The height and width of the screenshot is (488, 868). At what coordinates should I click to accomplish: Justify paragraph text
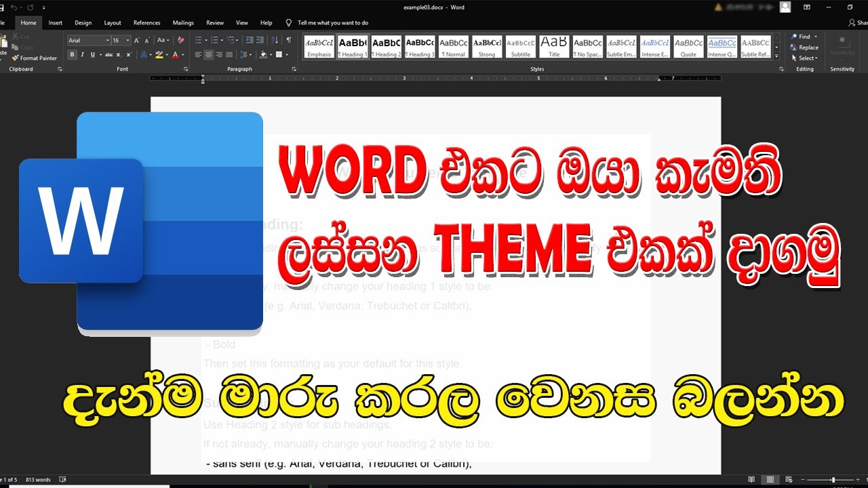tap(229, 55)
